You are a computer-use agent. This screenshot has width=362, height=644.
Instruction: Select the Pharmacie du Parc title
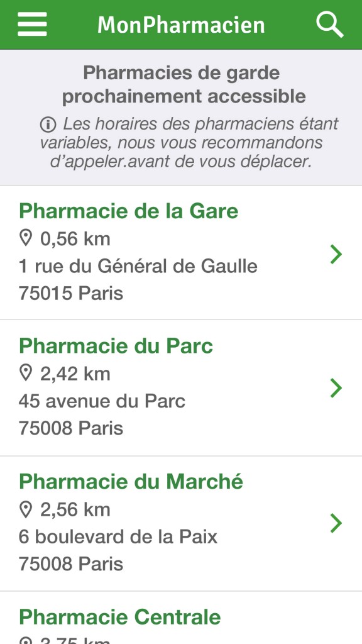pyautogui.click(x=116, y=347)
